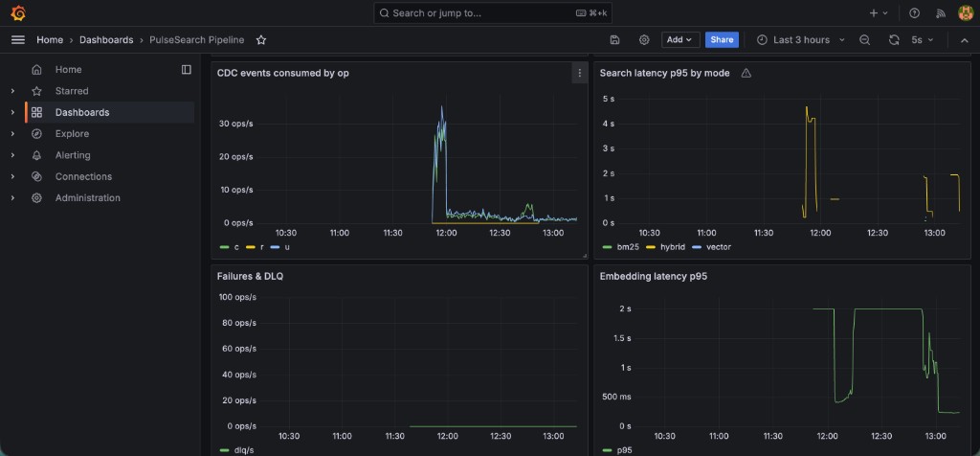Click Dashboards breadcrumb link

coord(106,40)
